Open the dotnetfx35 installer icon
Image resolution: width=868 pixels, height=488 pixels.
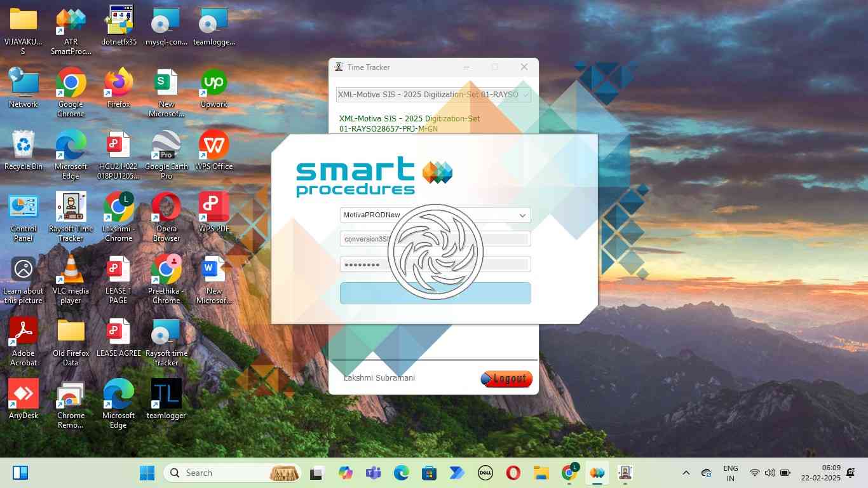[x=119, y=27]
